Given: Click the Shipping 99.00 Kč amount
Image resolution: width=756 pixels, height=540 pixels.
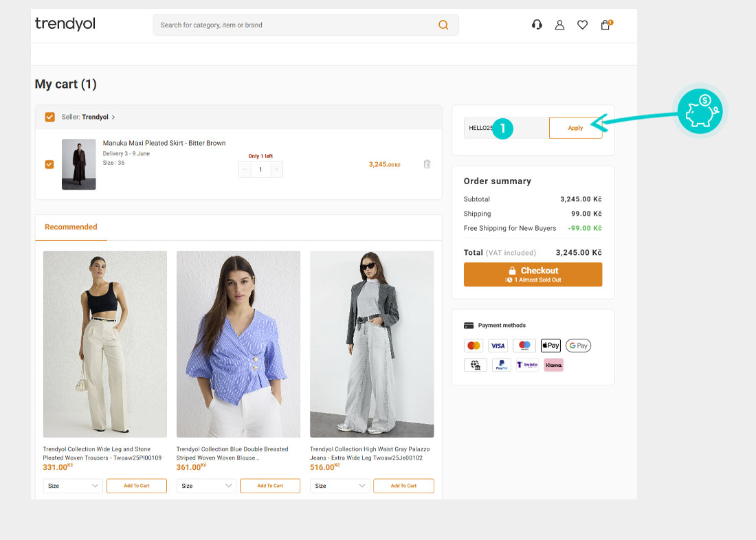Looking at the screenshot, I should point(586,214).
